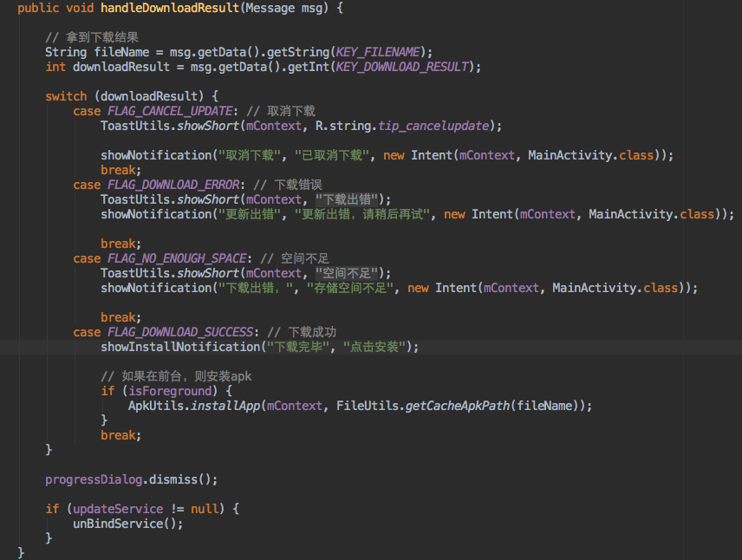The image size is (742, 560).
Task: Click the KEY_DOWNLOAD_RESULT constant
Action: 402,67
